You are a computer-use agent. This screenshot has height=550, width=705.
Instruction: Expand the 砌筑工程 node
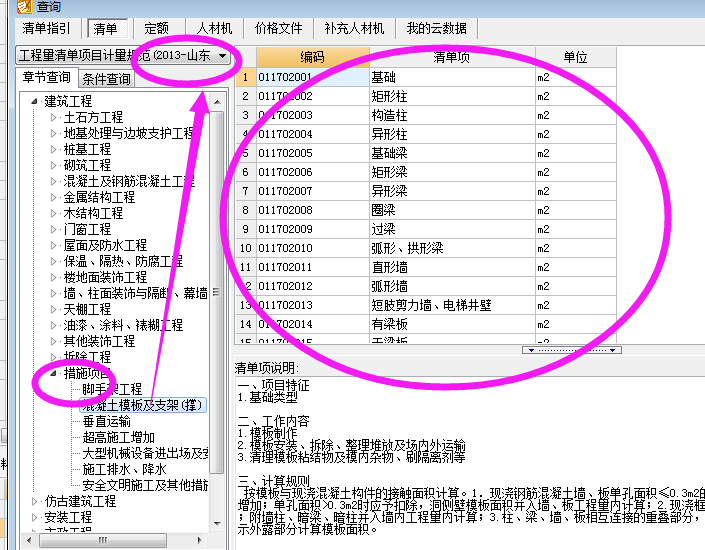coord(54,165)
